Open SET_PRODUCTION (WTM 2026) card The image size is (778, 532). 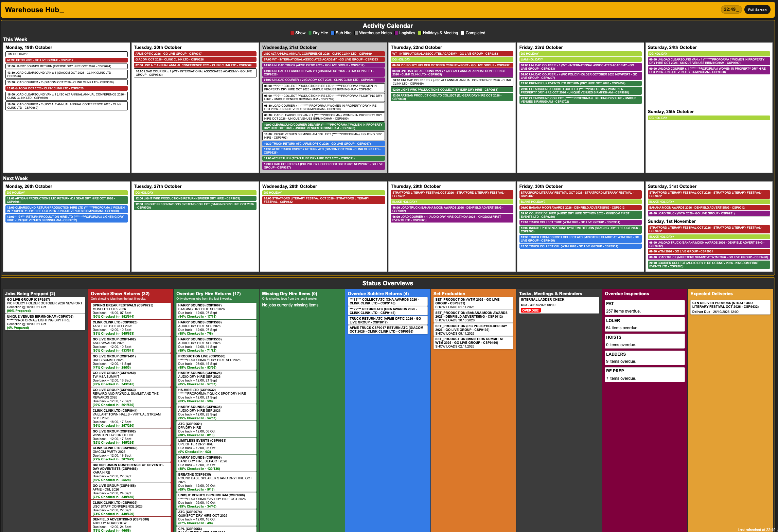(x=473, y=303)
